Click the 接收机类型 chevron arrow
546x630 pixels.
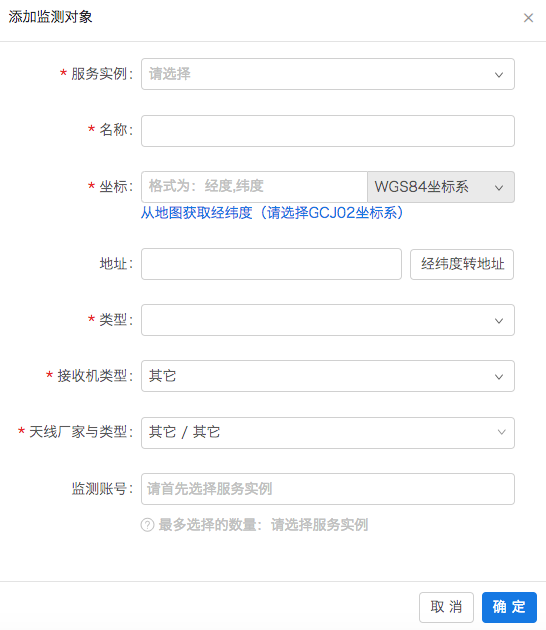(499, 376)
